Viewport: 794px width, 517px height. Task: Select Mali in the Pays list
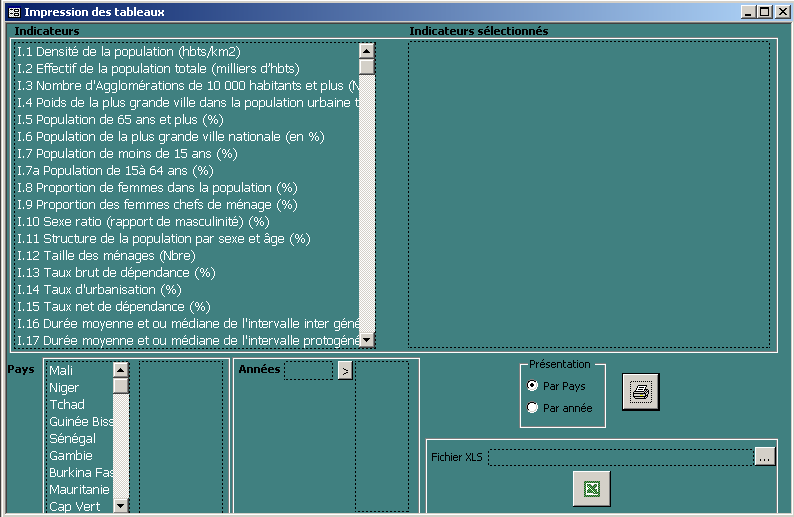pyautogui.click(x=61, y=371)
